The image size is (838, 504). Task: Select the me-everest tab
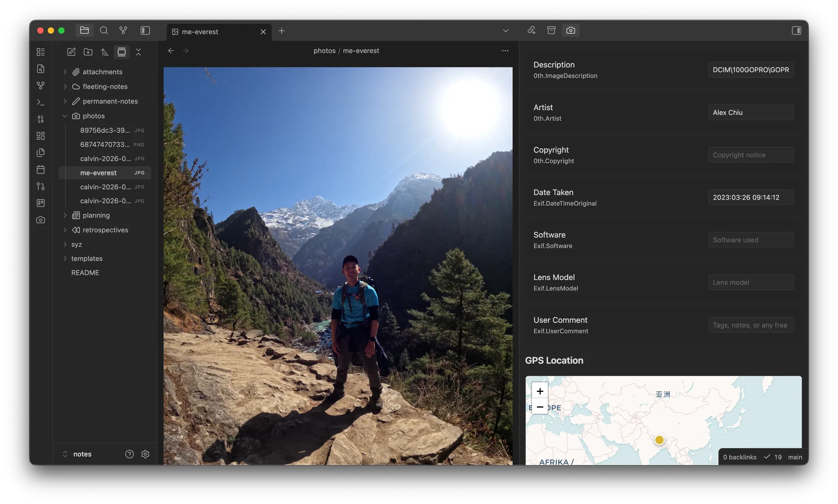[219, 32]
